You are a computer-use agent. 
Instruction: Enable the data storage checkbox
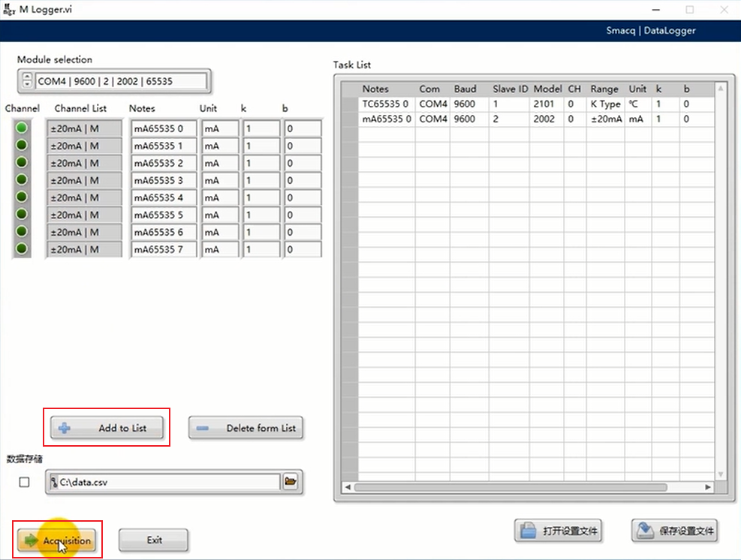pyautogui.click(x=24, y=482)
